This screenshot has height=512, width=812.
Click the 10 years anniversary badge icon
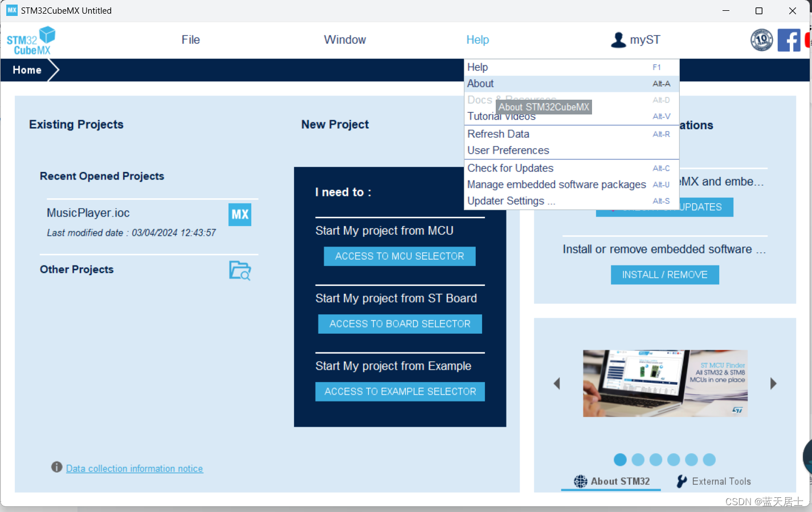pyautogui.click(x=762, y=40)
